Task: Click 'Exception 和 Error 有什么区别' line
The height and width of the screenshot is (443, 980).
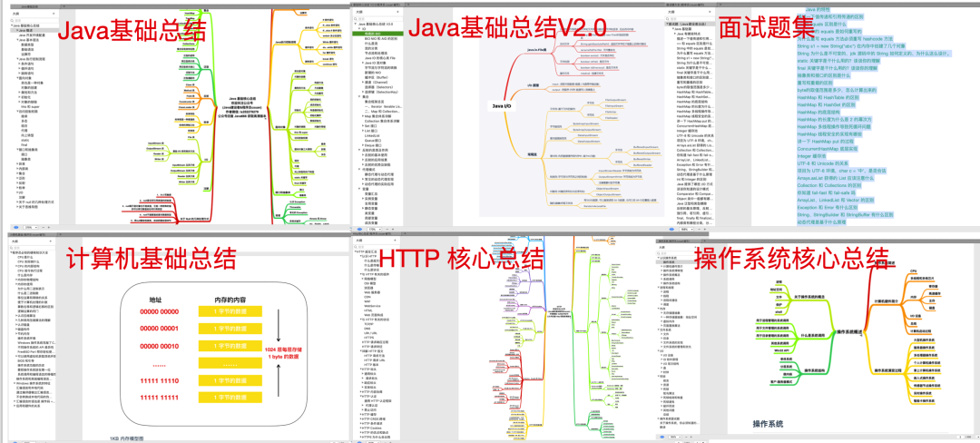Action: click(828, 208)
